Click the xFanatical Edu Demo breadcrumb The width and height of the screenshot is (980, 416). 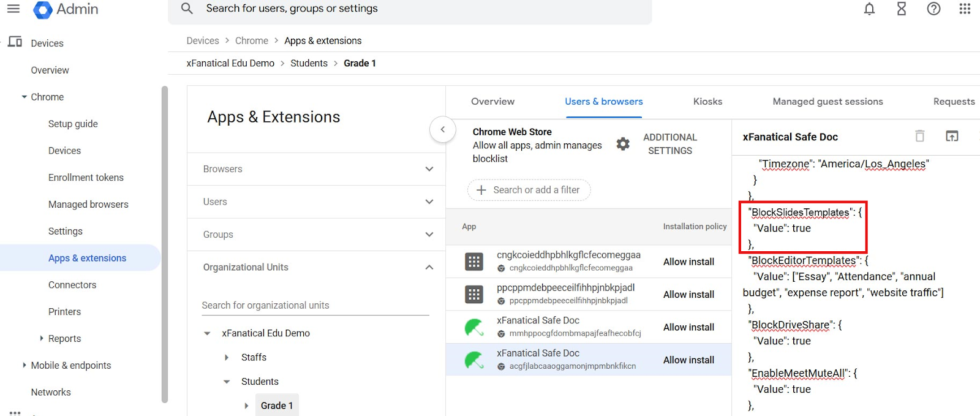tap(230, 63)
